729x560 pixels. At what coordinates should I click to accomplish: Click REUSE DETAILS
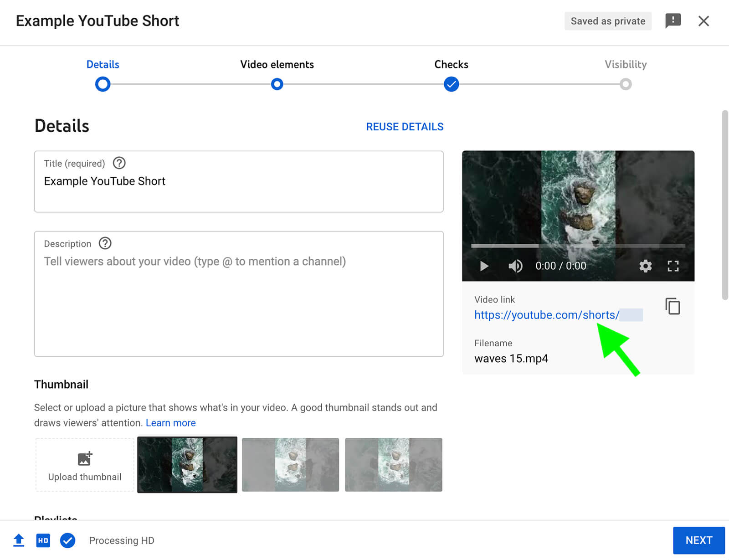point(404,126)
